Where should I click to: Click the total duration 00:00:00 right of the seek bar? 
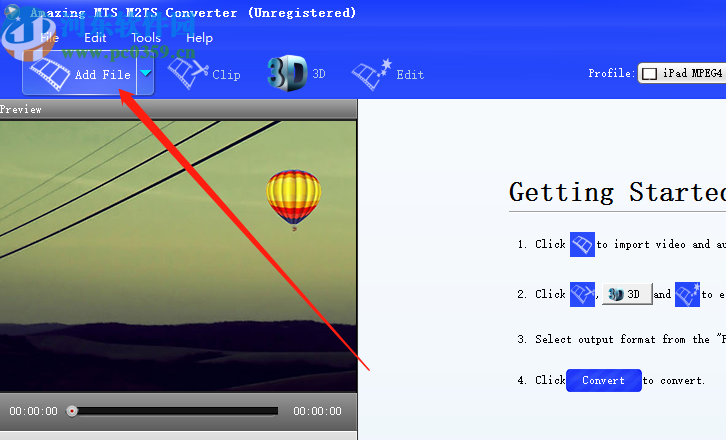click(x=317, y=411)
